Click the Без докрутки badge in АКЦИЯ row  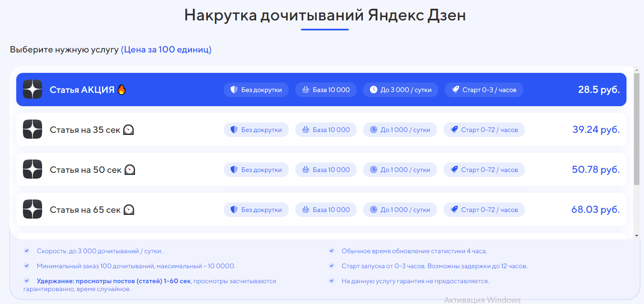coord(256,90)
